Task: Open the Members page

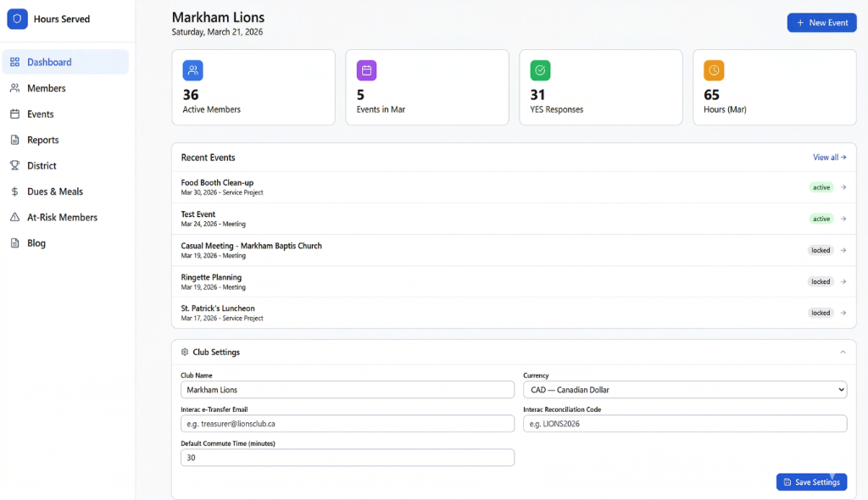Action: (x=65, y=88)
